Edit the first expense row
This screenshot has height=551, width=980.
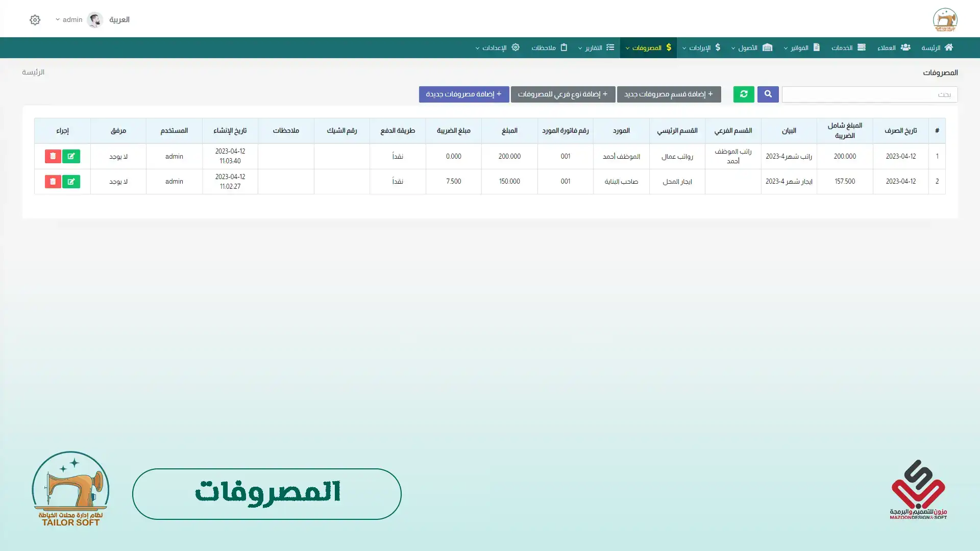(x=71, y=156)
